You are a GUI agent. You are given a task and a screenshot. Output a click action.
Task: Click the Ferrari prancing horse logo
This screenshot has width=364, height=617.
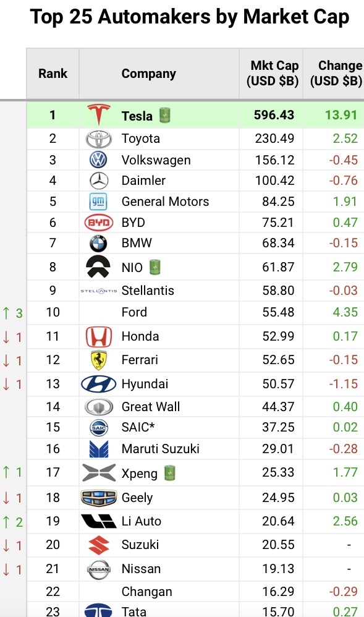(98, 360)
